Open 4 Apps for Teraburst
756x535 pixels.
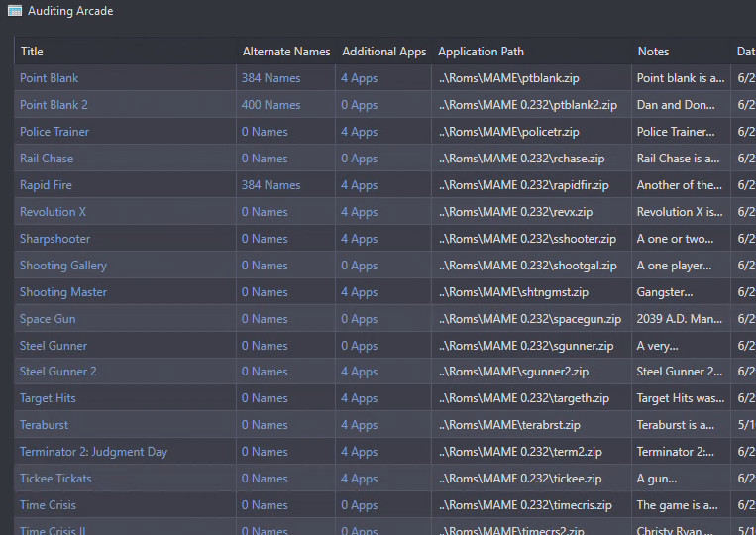point(360,425)
